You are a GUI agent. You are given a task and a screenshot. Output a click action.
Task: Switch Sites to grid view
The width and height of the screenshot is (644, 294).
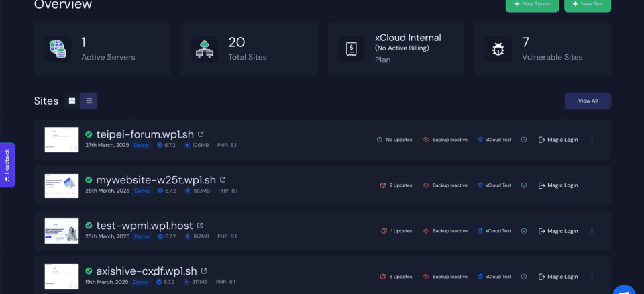[x=72, y=101]
